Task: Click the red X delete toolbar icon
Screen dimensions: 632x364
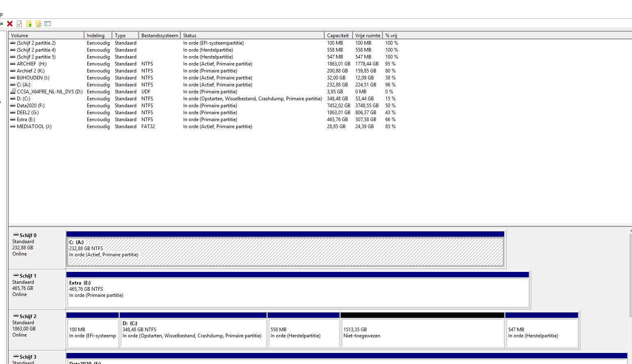Action: pyautogui.click(x=10, y=24)
